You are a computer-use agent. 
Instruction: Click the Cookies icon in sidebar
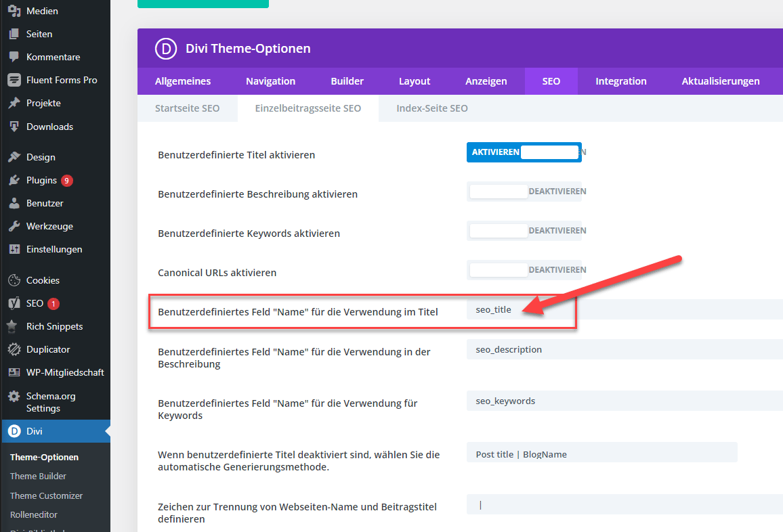click(x=14, y=280)
